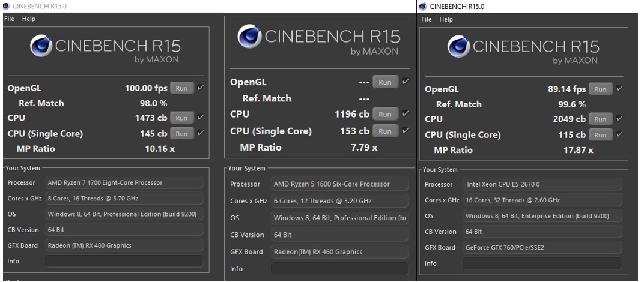
Task: Click the OS field in the Ryzen 5 1600 window
Action: [339, 218]
